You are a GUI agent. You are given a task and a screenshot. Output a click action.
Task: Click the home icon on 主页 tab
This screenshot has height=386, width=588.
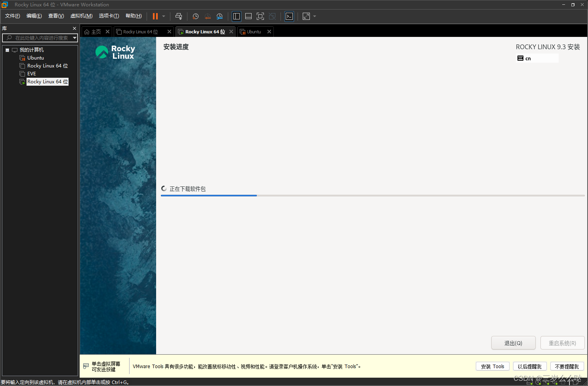[87, 32]
